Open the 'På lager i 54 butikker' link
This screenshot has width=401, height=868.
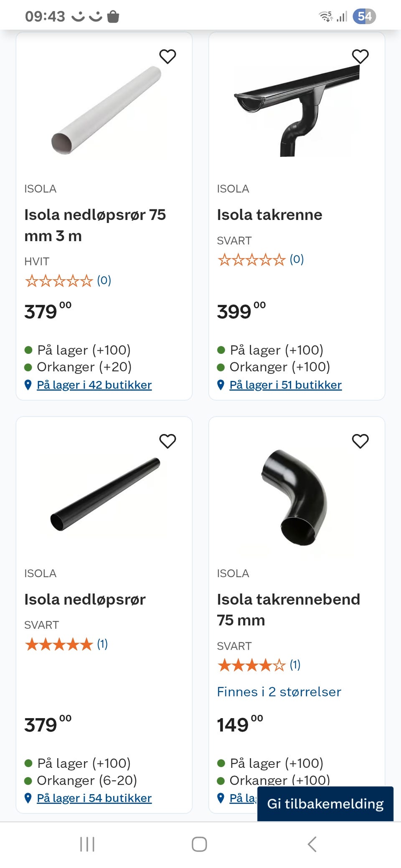tap(94, 798)
